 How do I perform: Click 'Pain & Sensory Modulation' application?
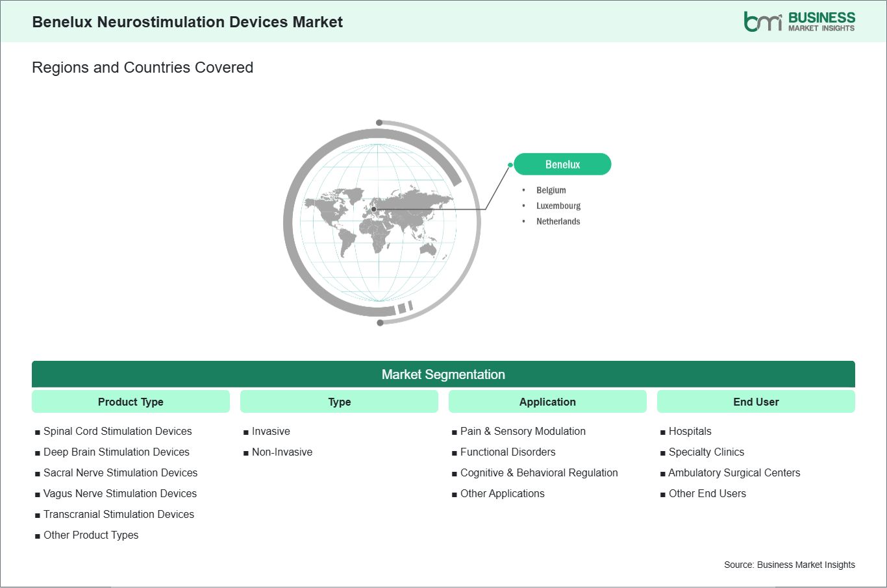[523, 431]
